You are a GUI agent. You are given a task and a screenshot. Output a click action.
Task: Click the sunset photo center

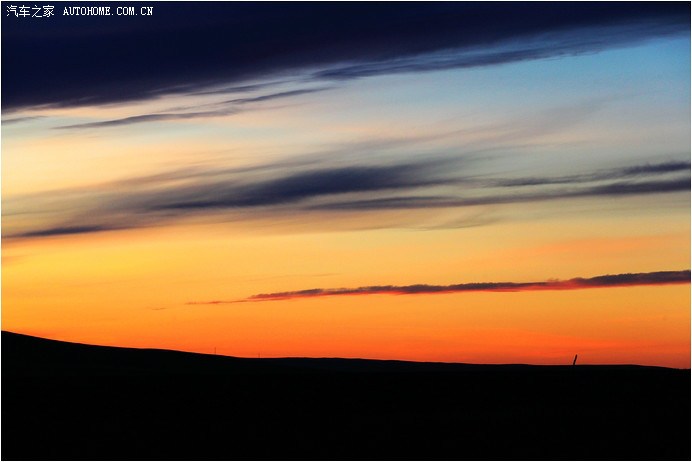pos(346,231)
